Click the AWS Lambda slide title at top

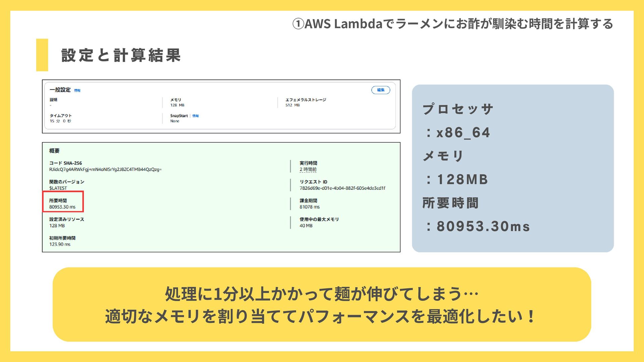(x=452, y=24)
